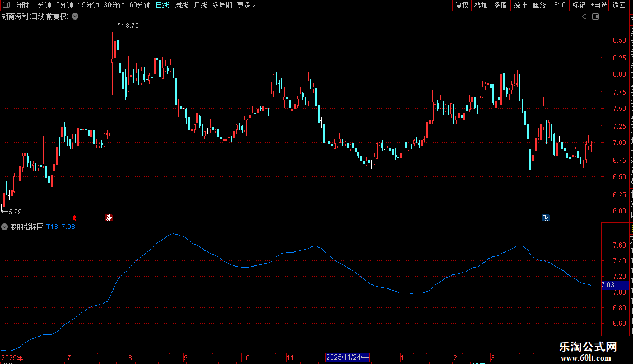Screen dimensions: 633x364
Task: Click the 5.99 low price label
Action: [15, 212]
